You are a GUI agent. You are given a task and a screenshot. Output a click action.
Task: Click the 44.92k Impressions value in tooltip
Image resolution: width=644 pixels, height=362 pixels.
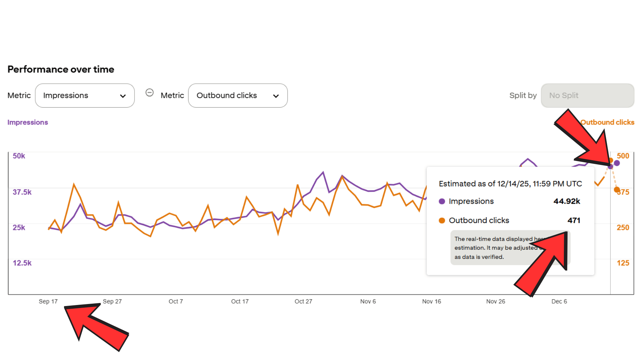click(567, 201)
